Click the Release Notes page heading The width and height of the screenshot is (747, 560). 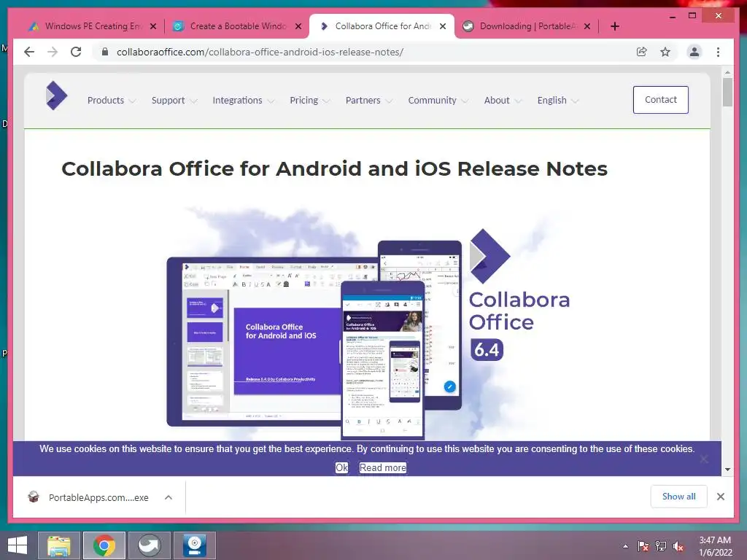point(334,169)
